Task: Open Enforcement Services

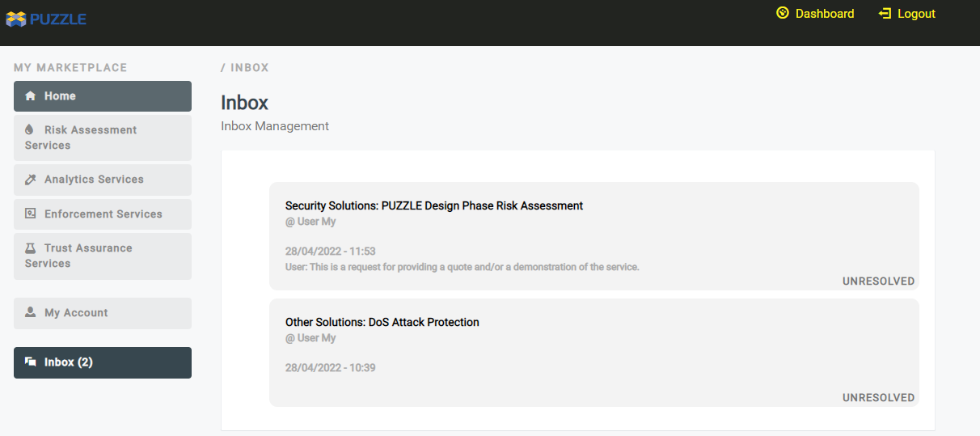Action: pos(103,214)
